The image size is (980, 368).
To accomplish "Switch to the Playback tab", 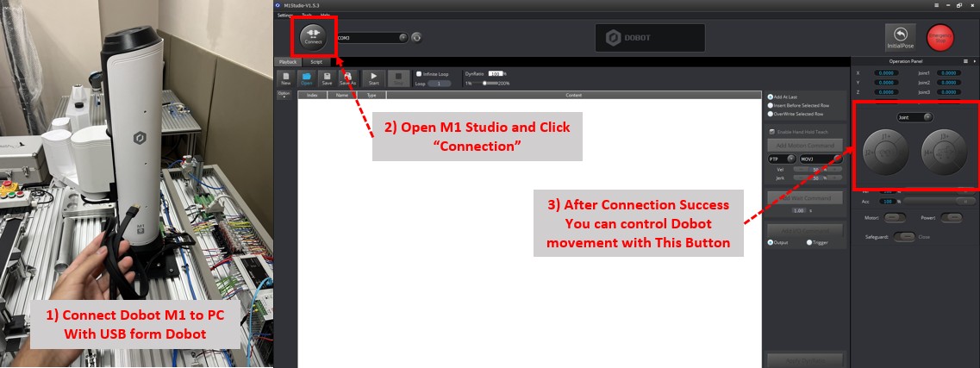I will (x=288, y=62).
